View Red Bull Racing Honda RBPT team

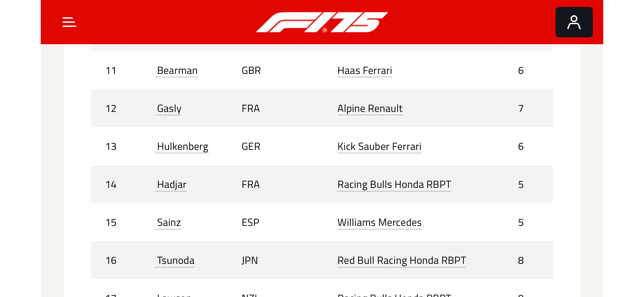[x=402, y=260]
